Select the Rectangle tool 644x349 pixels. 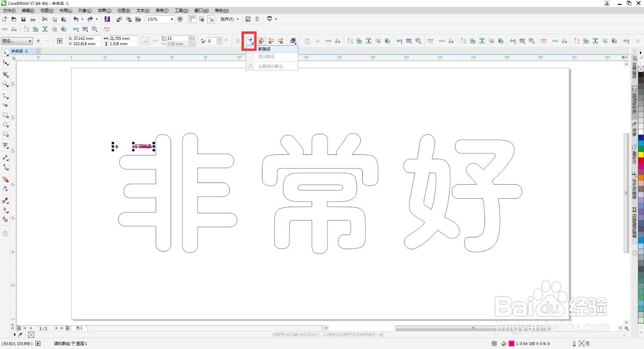5,115
